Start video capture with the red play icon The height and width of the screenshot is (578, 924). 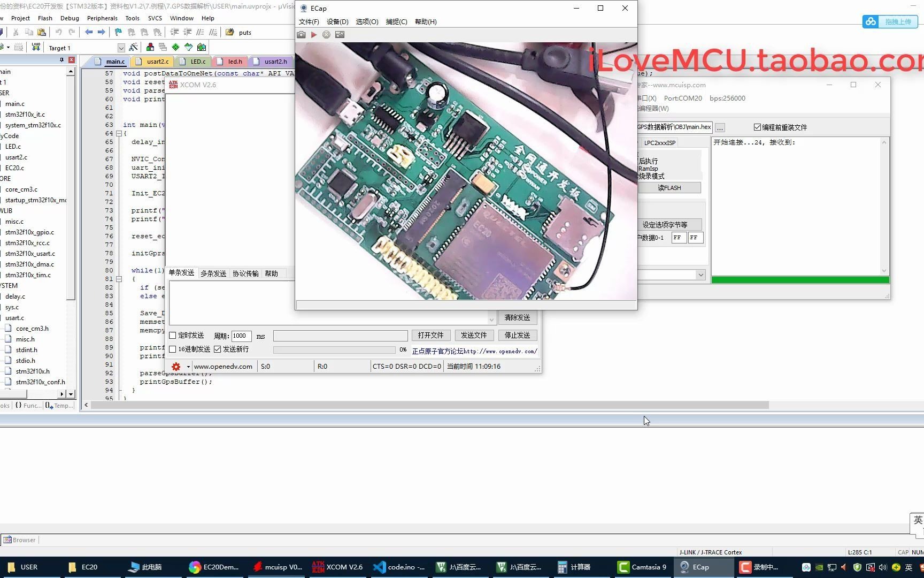click(313, 34)
